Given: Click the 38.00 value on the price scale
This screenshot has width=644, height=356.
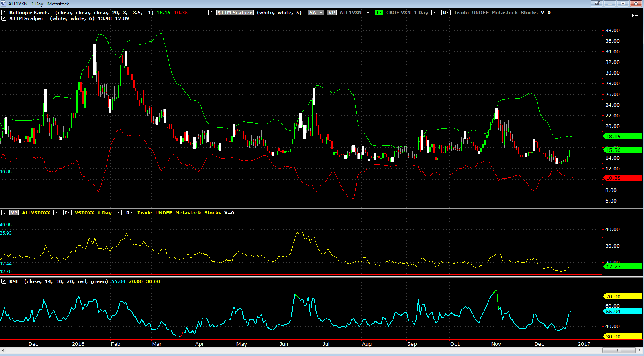Looking at the screenshot, I should pos(612,30).
